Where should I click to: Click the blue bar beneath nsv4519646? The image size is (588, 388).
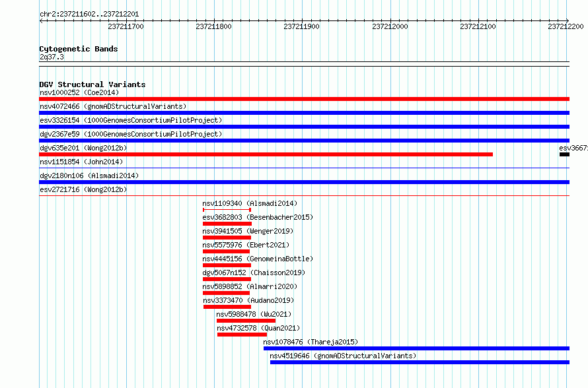click(x=420, y=362)
